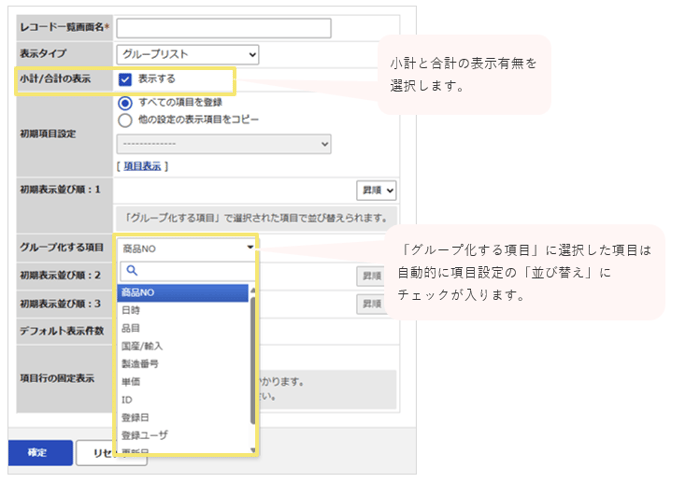
Task: Open the 昇順 dropdown for 初期表示並び順：2
Action: pos(371,276)
